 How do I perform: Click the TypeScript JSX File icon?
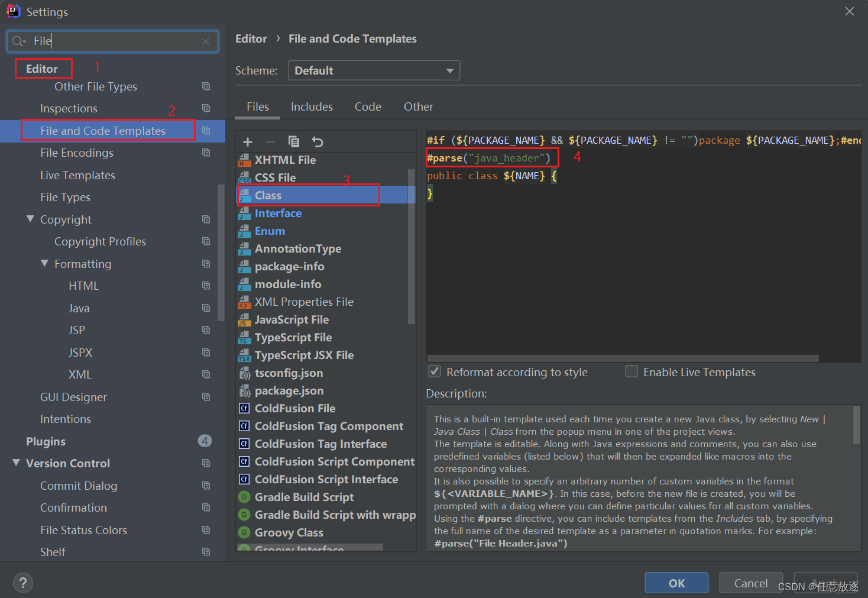(244, 355)
